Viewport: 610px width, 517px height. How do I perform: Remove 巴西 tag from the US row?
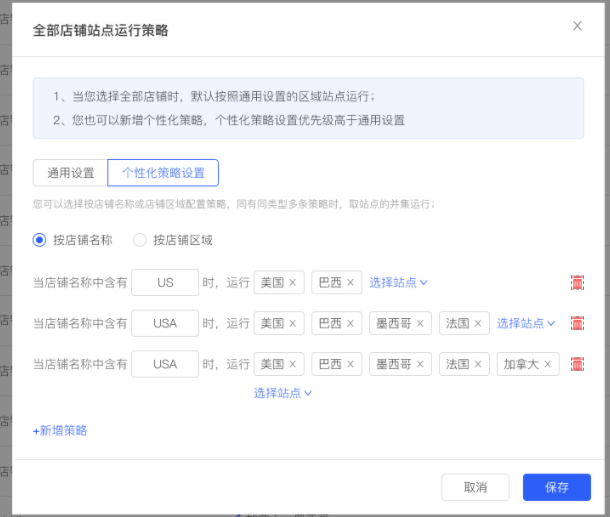[x=350, y=282]
